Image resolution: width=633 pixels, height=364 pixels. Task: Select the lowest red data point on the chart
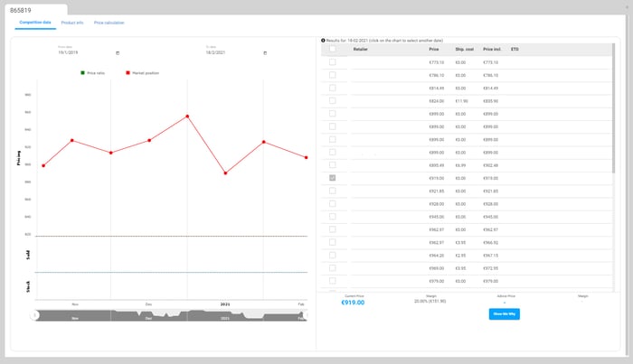point(226,173)
